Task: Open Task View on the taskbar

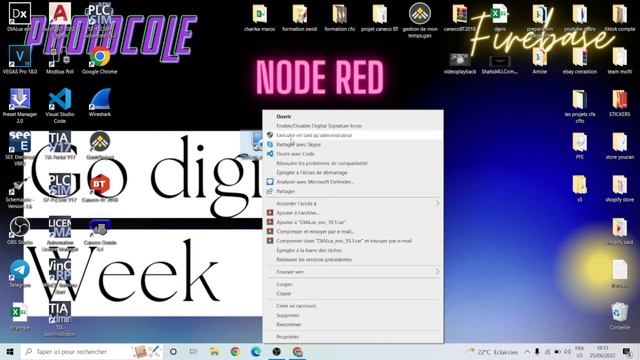Action: (x=193, y=351)
